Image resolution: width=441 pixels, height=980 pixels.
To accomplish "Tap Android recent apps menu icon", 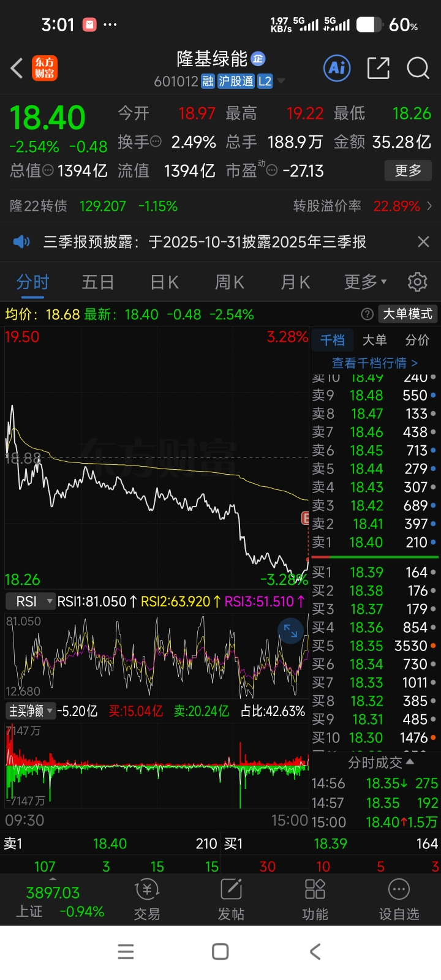I will (126, 951).
